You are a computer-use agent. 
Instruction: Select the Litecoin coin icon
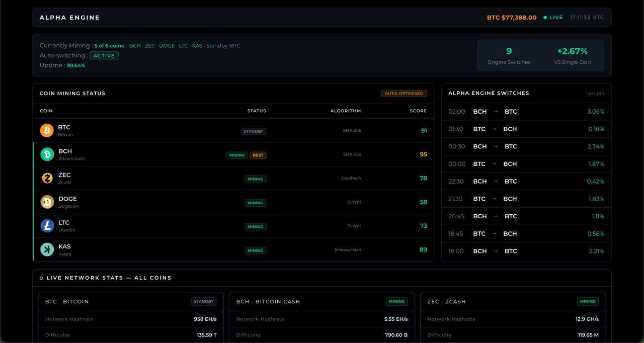(47, 226)
